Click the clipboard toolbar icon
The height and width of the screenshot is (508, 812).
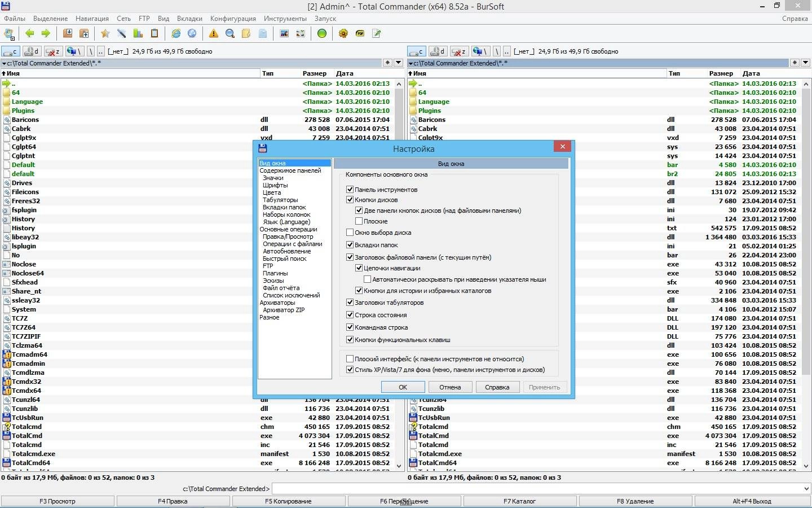point(154,33)
